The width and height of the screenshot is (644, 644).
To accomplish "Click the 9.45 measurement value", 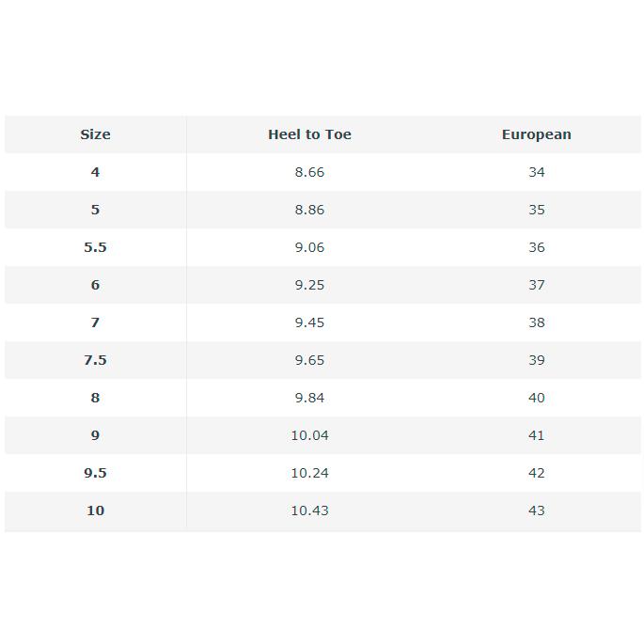I will point(309,322).
